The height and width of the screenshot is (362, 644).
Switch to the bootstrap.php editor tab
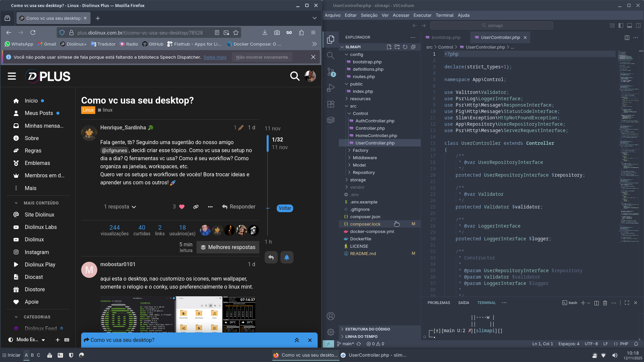(445, 38)
